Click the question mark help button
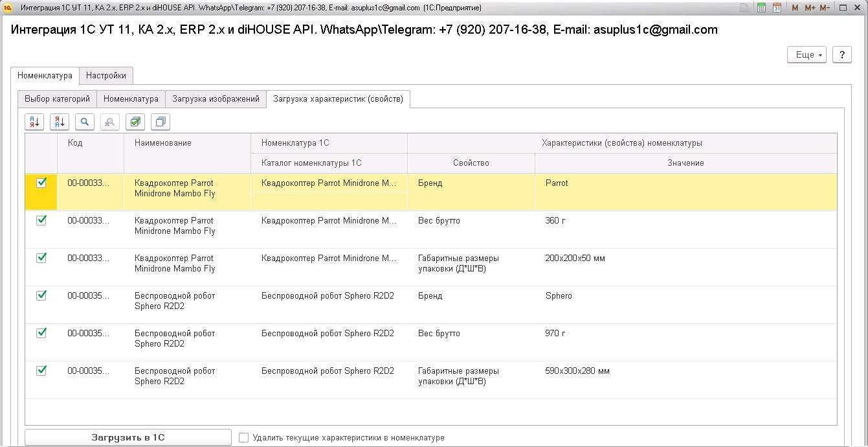The image size is (868, 447). click(x=841, y=55)
